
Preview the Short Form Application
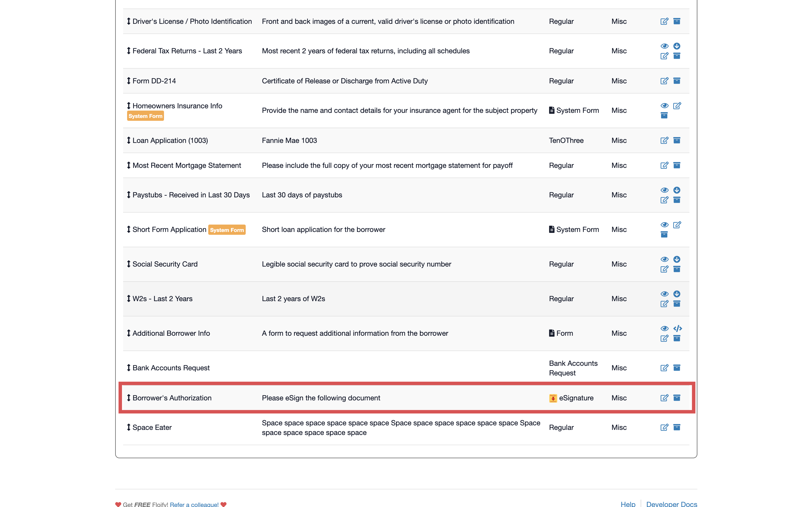664,225
